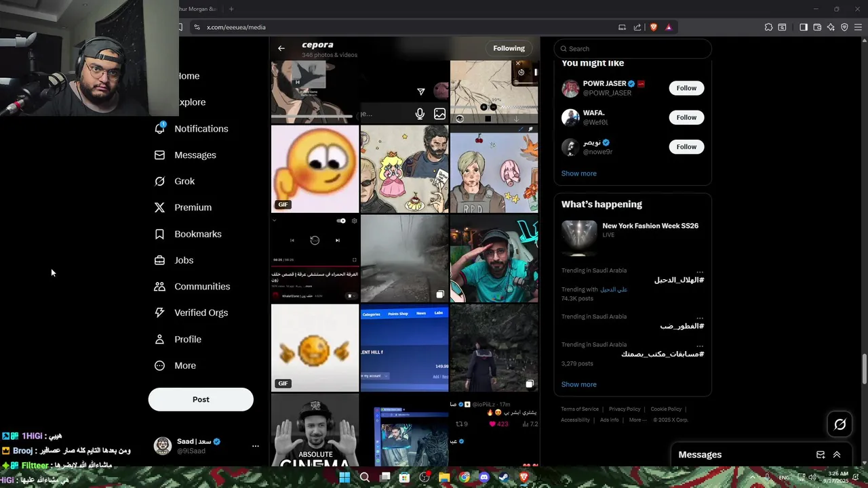Image resolution: width=868 pixels, height=488 pixels.
Task: Select Bookmarks text in the sidebar menu
Action: [x=198, y=234]
